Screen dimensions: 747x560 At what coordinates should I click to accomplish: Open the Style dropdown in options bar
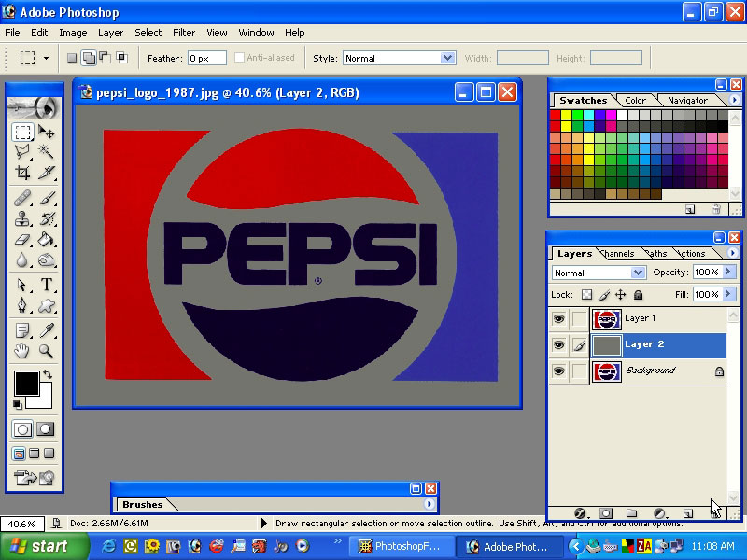pyautogui.click(x=399, y=57)
